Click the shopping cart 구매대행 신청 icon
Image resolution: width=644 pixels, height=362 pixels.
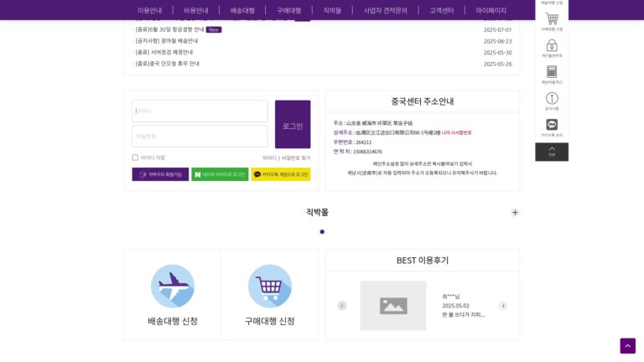point(270,286)
